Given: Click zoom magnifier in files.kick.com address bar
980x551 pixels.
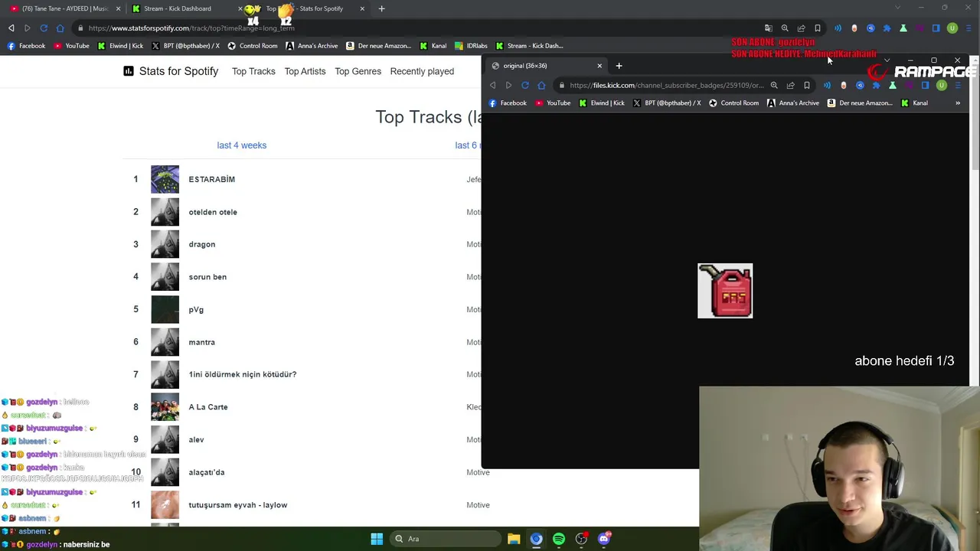Looking at the screenshot, I should coord(774,86).
